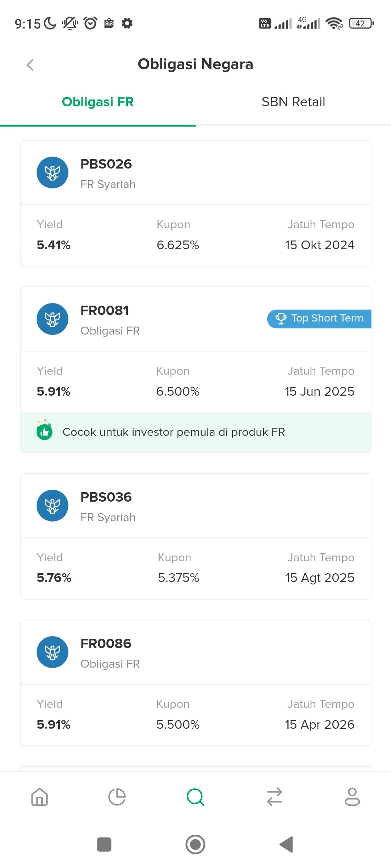Open the portfolio pie chart icon

click(x=117, y=797)
